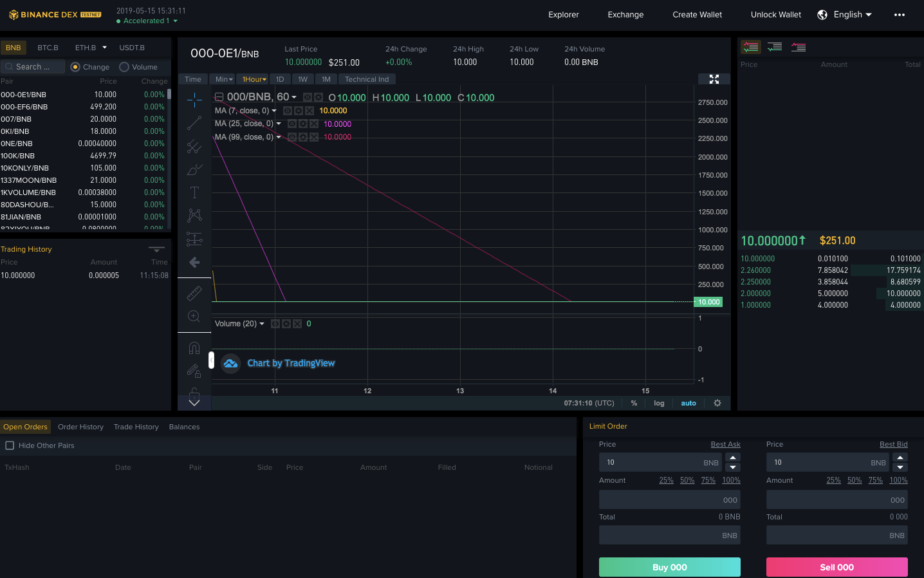Check the Hide Other Pairs checkbox

pos(10,445)
